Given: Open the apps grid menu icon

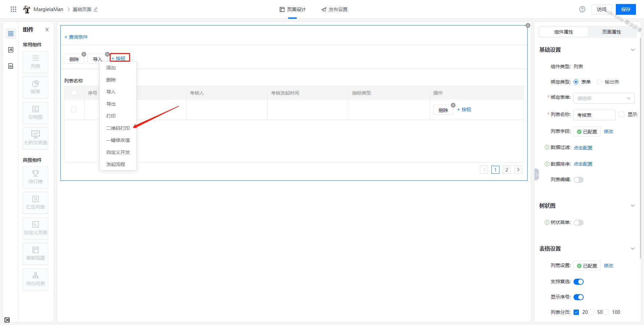Looking at the screenshot, I should click(13, 9).
